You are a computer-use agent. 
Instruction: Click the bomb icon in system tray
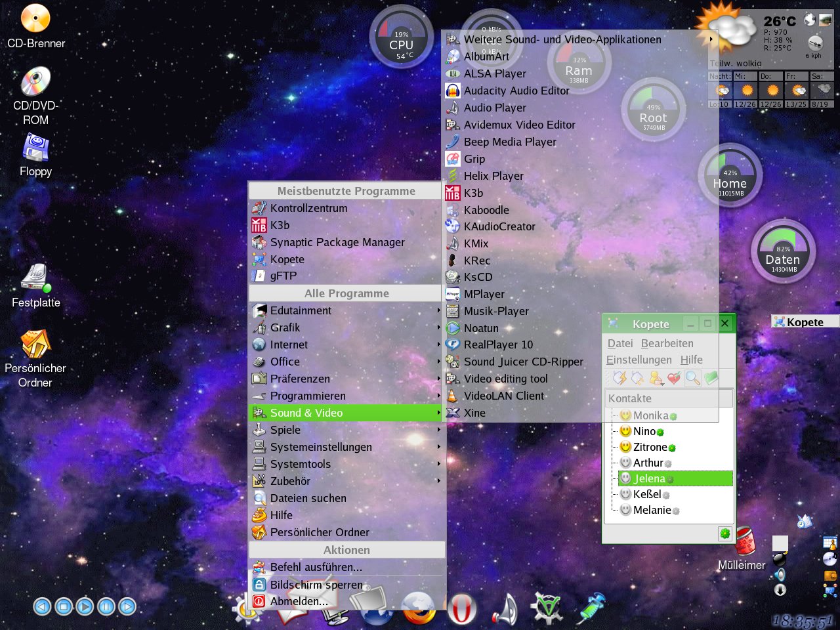point(780,559)
